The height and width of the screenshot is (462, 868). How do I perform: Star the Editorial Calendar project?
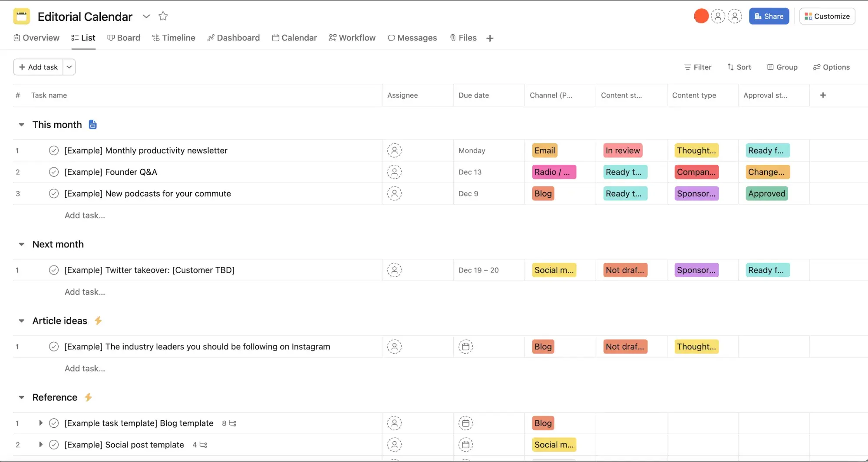pyautogui.click(x=163, y=16)
